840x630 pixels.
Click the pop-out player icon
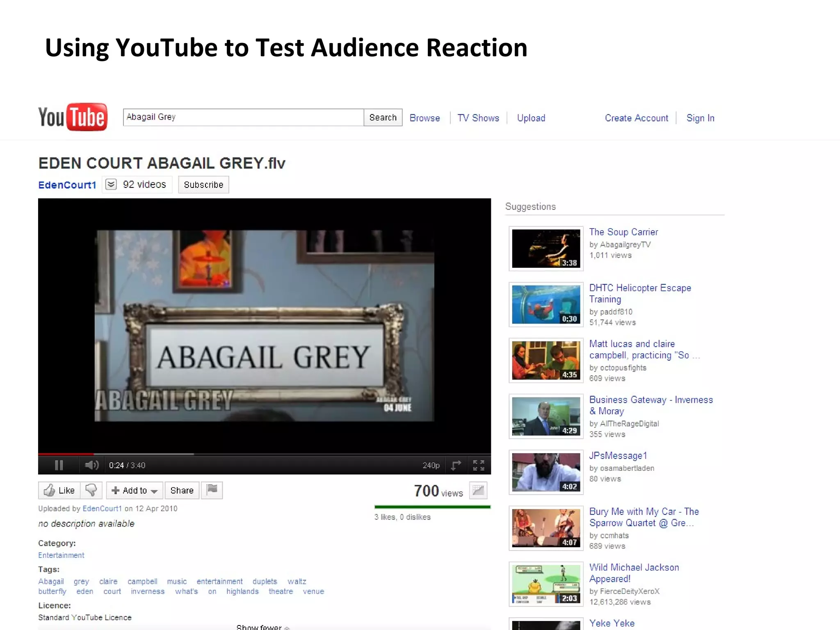[x=456, y=465]
